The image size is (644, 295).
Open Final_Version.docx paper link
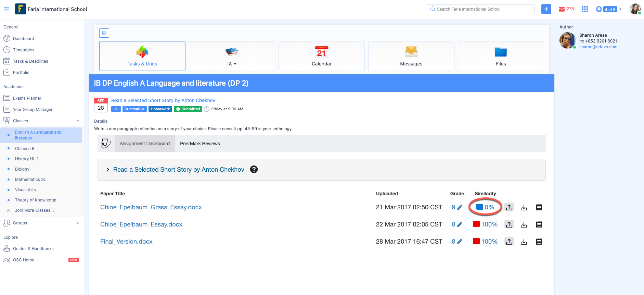(x=126, y=242)
